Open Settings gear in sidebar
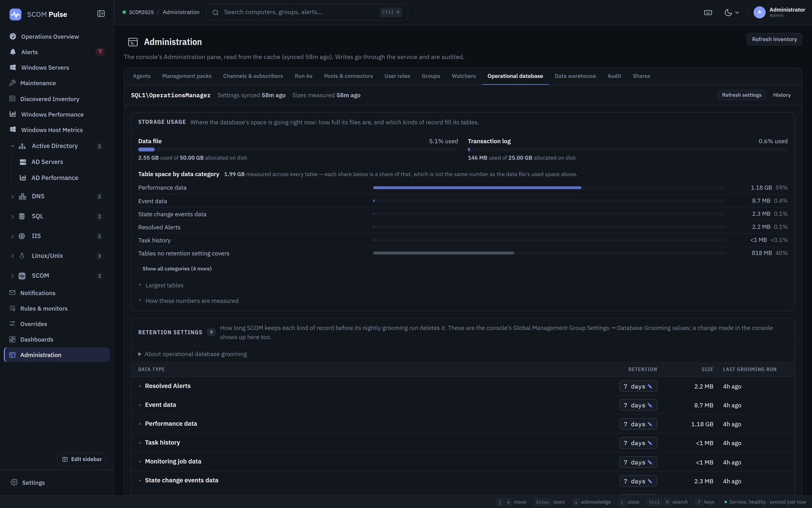 click(x=14, y=482)
